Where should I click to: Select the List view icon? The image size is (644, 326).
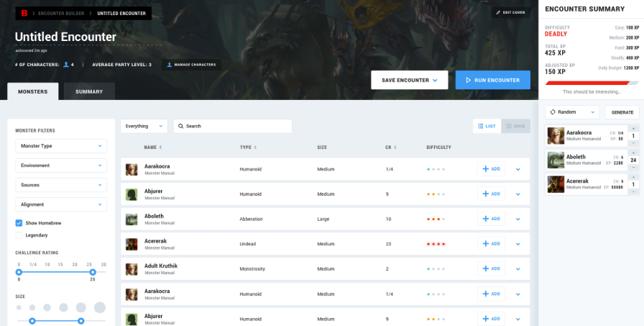click(x=481, y=126)
